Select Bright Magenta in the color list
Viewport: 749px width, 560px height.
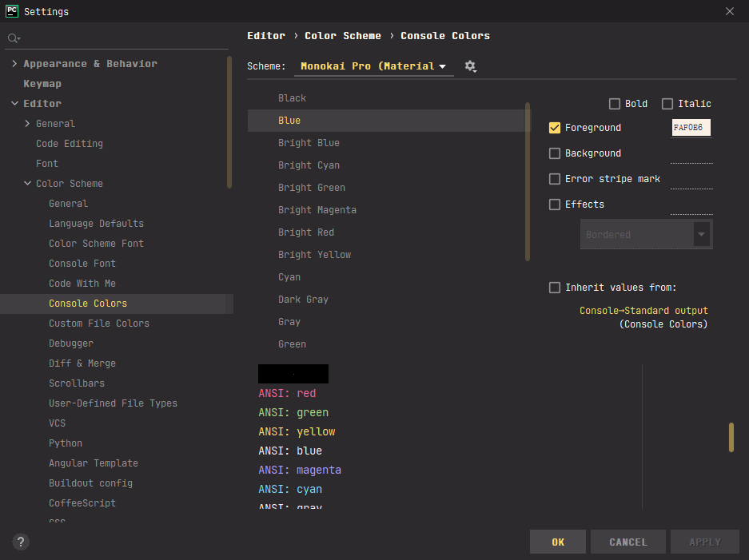317,210
